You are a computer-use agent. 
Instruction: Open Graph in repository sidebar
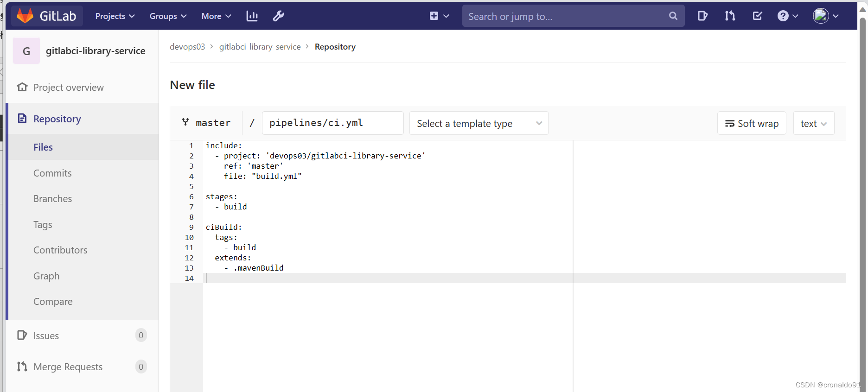[46, 276]
